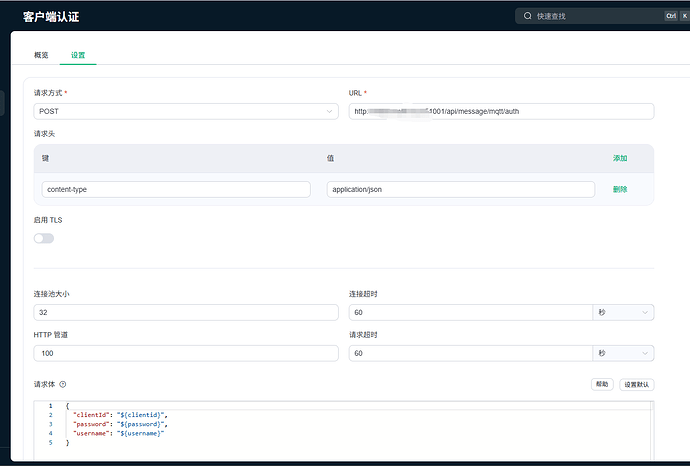Screen dimensions: 690x466
Task: Open the 请求超时 unit dropdown (秒)
Action: [624, 353]
